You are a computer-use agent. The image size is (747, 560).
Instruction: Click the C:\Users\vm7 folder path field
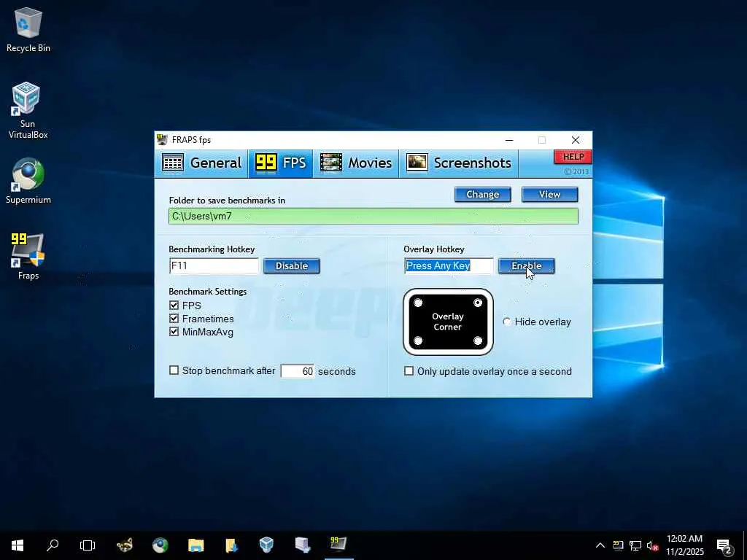point(373,216)
